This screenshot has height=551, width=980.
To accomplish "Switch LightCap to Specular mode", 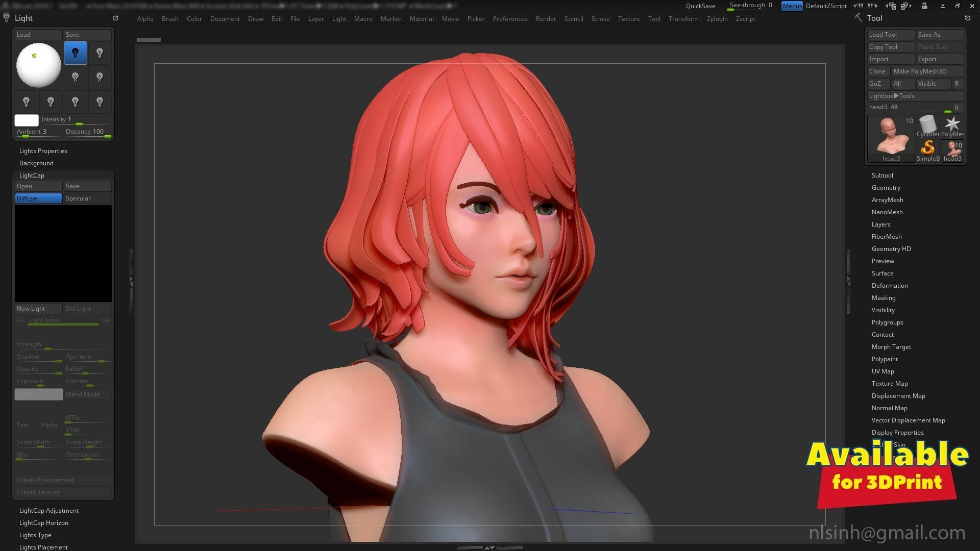I will [x=87, y=198].
